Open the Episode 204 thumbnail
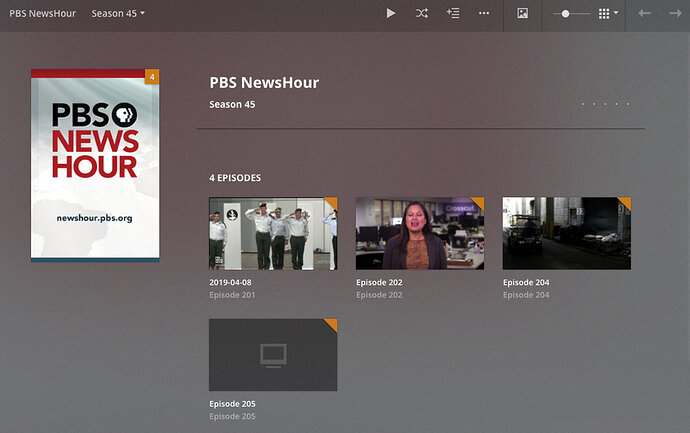Image resolution: width=690 pixels, height=433 pixels. [x=567, y=233]
